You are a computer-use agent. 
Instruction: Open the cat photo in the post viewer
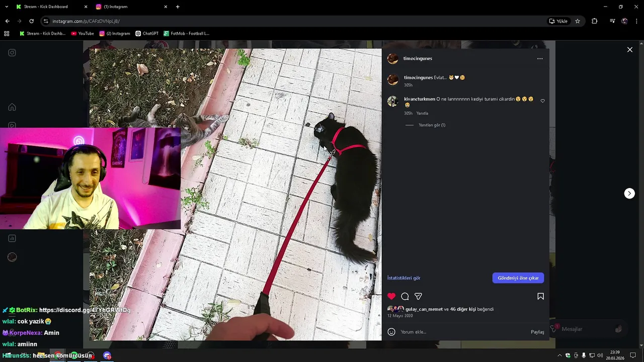click(x=235, y=195)
